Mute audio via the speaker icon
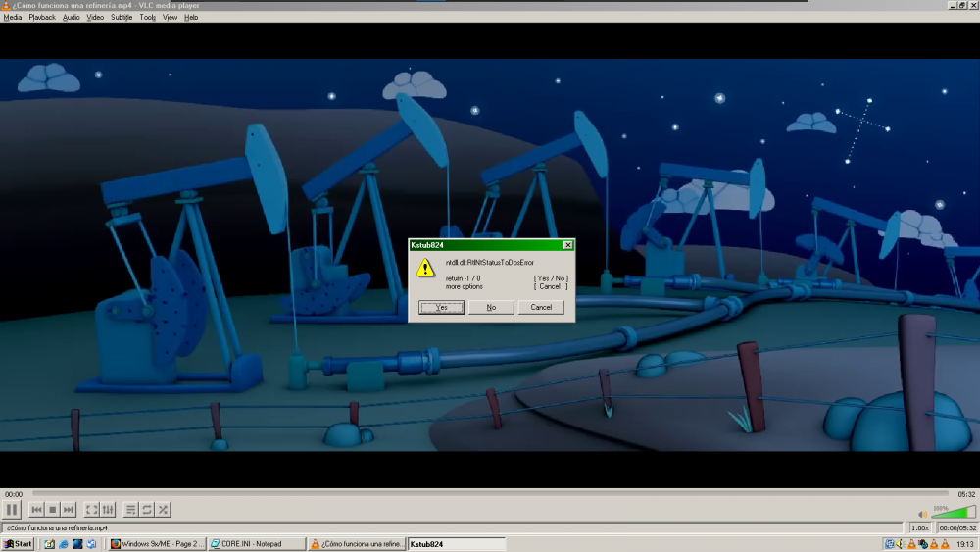The image size is (980, 552). [922, 513]
